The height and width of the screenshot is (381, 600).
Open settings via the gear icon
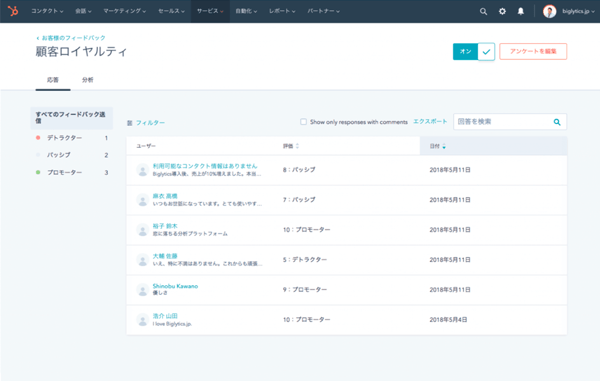point(502,11)
